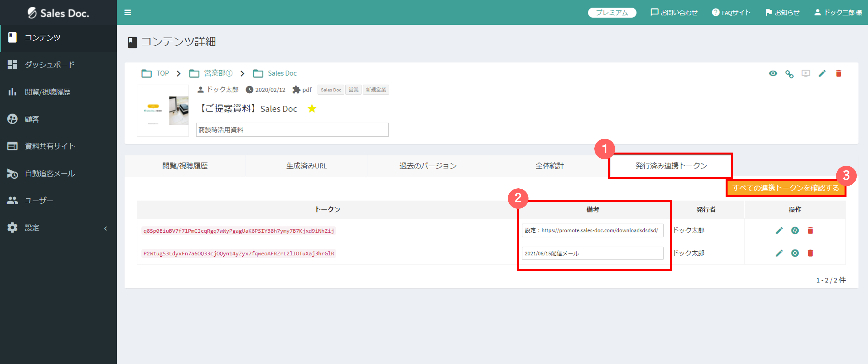This screenshot has height=364, width=868.
Task: Click すべての連携トークンを確認する button
Action: click(x=786, y=188)
